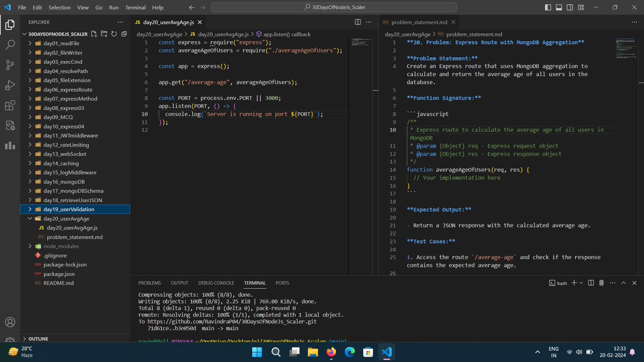The image size is (644, 362).
Task: Launch new bash terminal with plus icon
Action: click(574, 283)
